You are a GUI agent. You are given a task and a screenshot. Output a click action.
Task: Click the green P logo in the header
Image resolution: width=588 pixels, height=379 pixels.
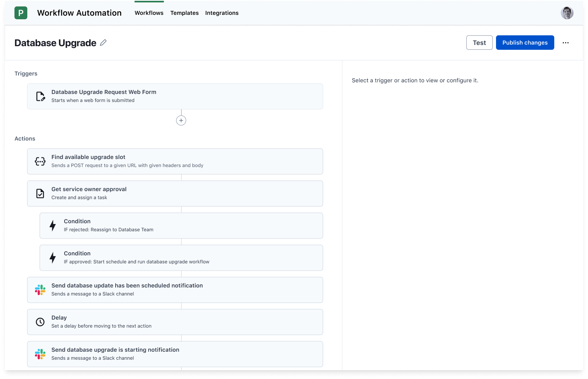(x=20, y=12)
